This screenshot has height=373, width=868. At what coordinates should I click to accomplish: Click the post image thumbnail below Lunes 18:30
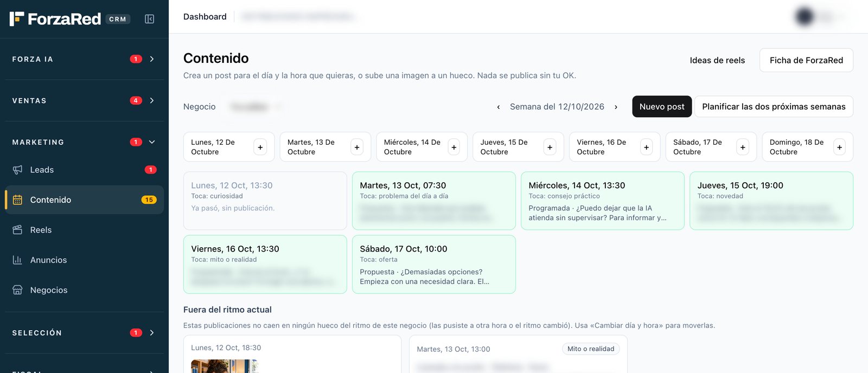(225, 366)
